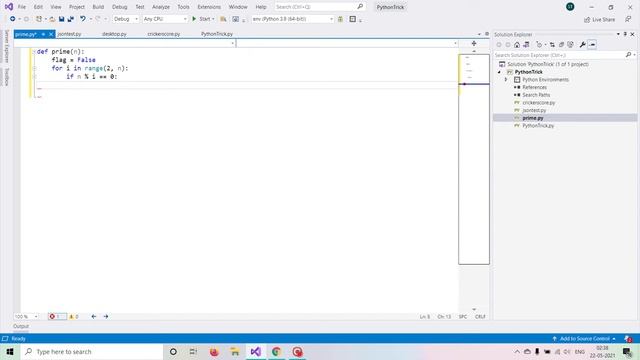Screen dimensions: 640x360
Task: Click the Open File folder icon
Action: tap(52, 19)
